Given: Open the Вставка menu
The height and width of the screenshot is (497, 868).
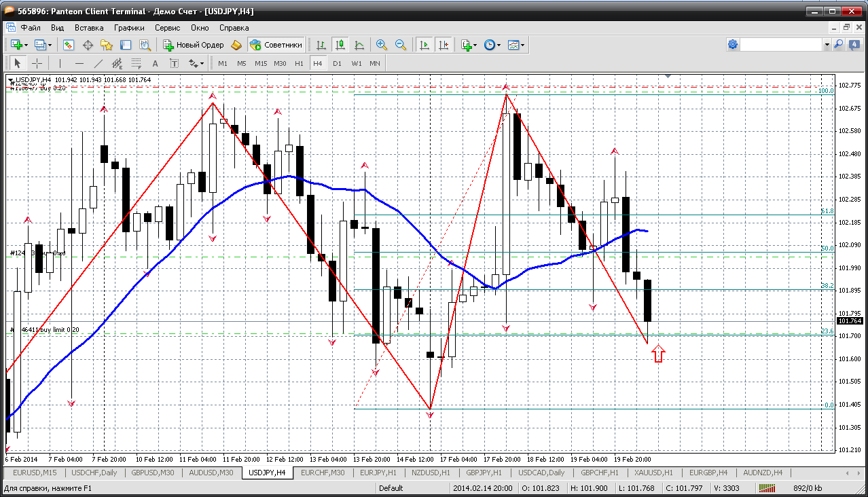Looking at the screenshot, I should pyautogui.click(x=89, y=28).
